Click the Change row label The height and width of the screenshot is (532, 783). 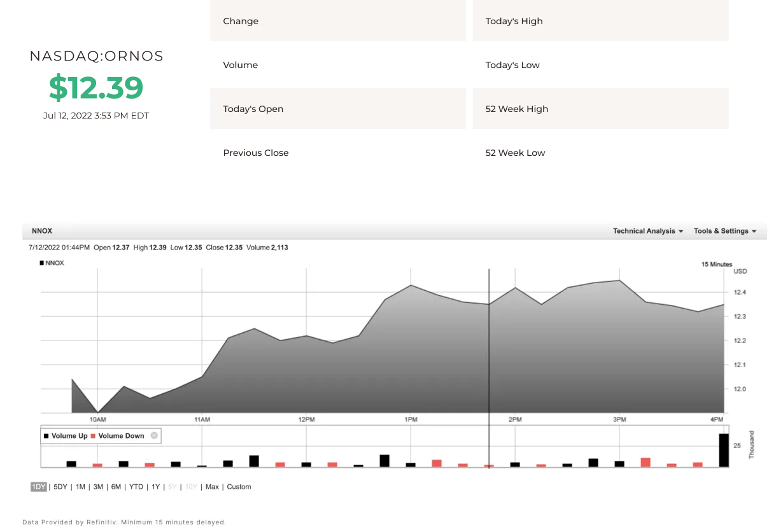(241, 21)
